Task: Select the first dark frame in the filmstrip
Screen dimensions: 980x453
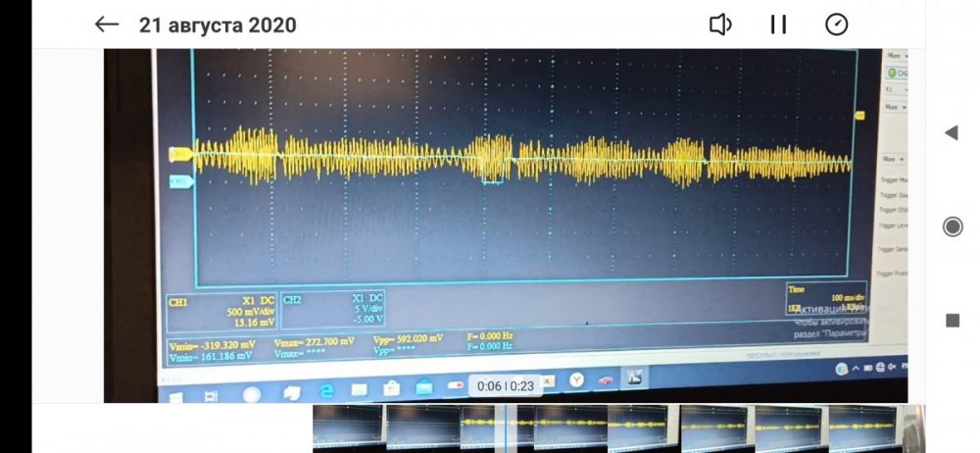Action: 349,428
